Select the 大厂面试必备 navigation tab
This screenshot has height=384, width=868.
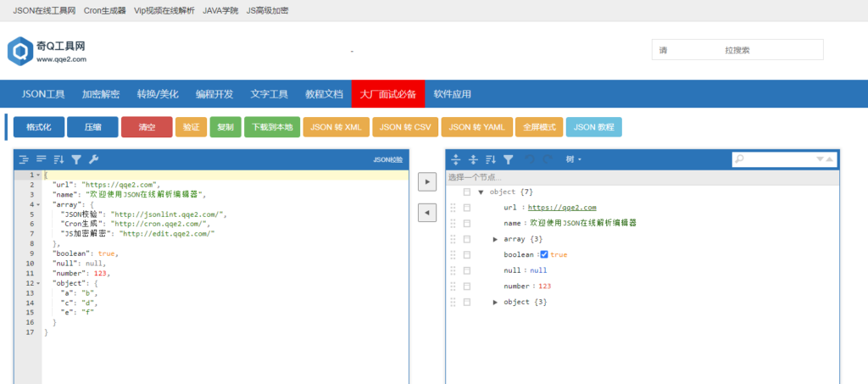387,94
